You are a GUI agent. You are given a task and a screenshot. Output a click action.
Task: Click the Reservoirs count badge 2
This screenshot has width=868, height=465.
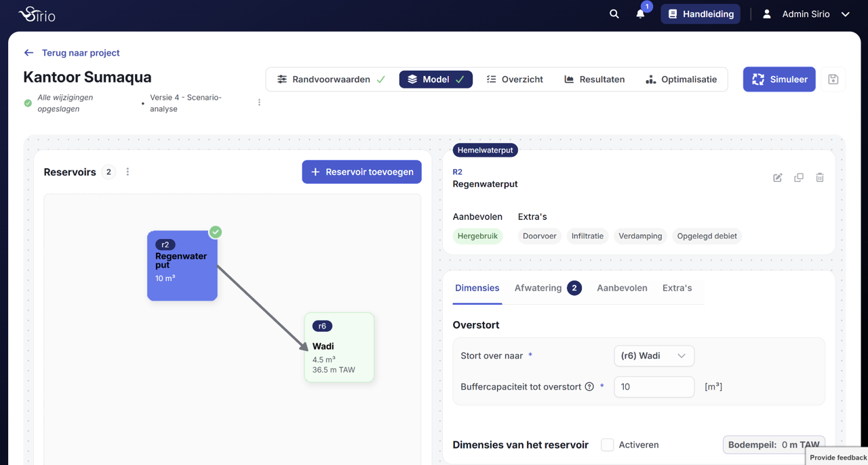click(108, 172)
